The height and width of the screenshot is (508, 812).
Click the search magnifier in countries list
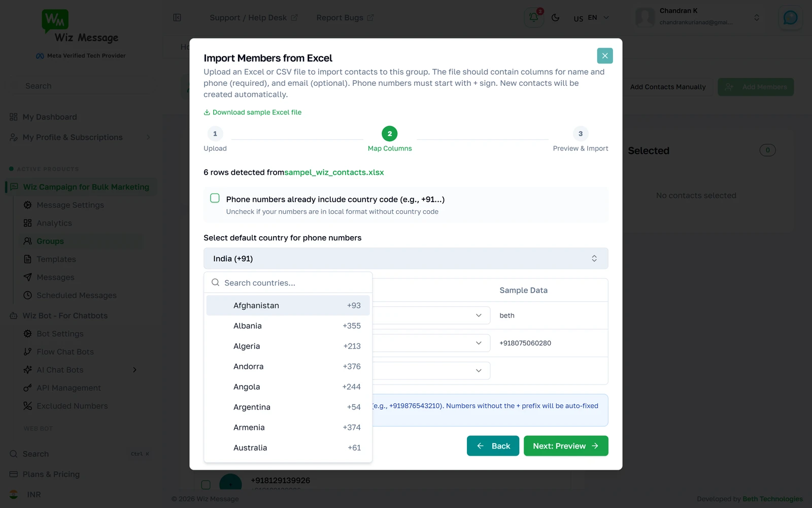(x=216, y=282)
